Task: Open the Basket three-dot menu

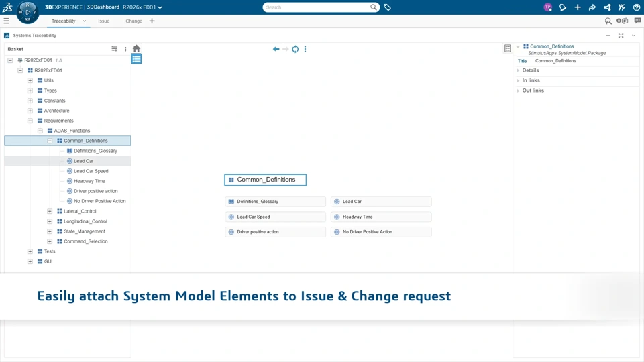Action: point(125,49)
